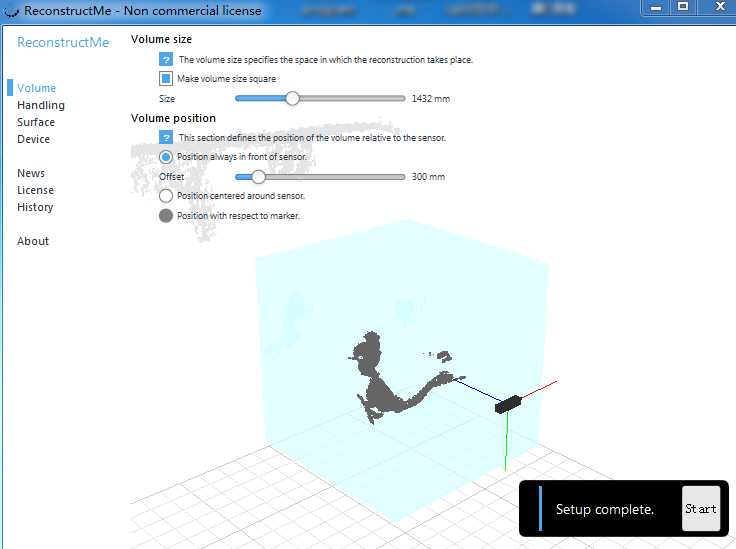
Task: Open the Device settings page
Action: (x=33, y=139)
